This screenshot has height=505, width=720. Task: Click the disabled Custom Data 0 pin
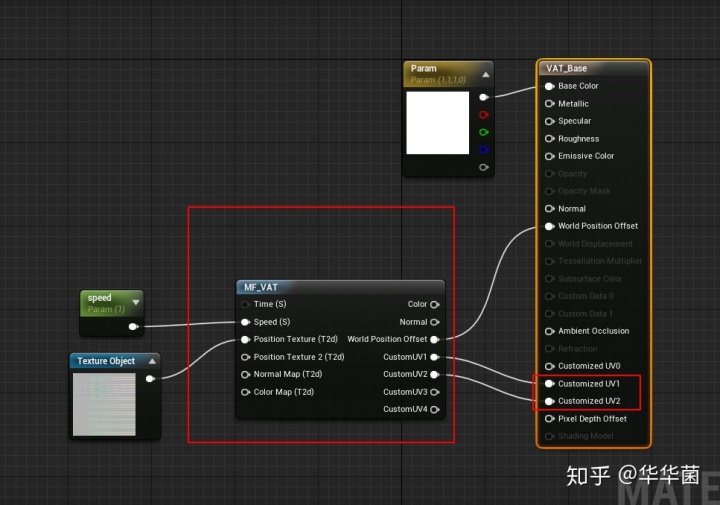point(549,296)
